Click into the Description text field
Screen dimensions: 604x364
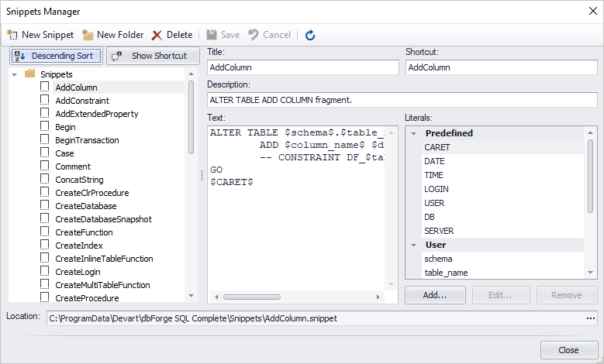(402, 100)
